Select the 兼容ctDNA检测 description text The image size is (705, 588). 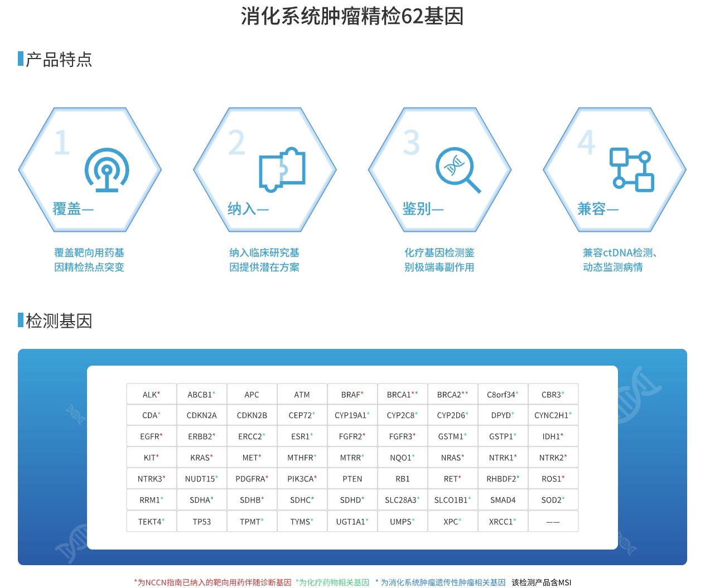coord(619,260)
